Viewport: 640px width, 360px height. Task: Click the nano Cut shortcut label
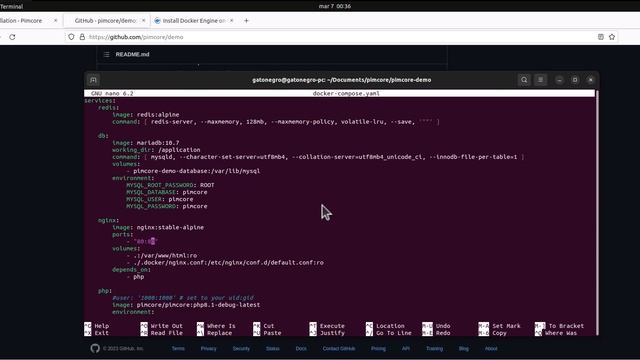pyautogui.click(x=269, y=326)
